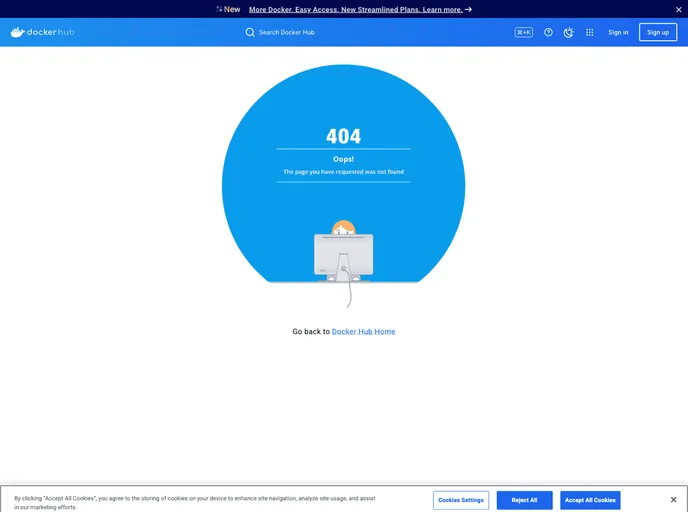688x512 pixels.
Task: Open the 'More Docker. Easy Access' banner link
Action: (x=355, y=9)
